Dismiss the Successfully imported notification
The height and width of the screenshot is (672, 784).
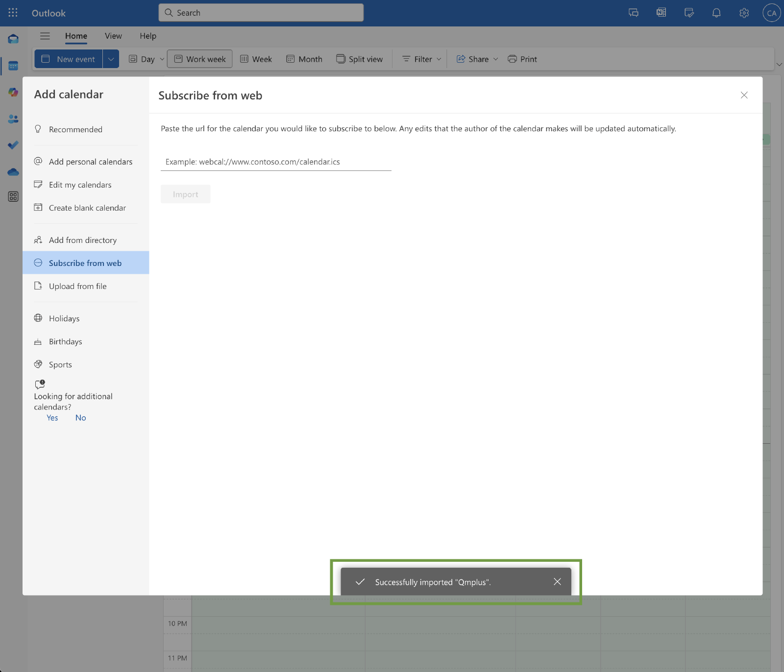pos(557,582)
